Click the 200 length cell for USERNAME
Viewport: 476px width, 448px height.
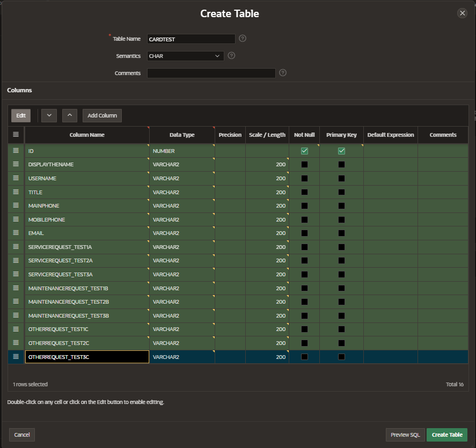pos(267,178)
